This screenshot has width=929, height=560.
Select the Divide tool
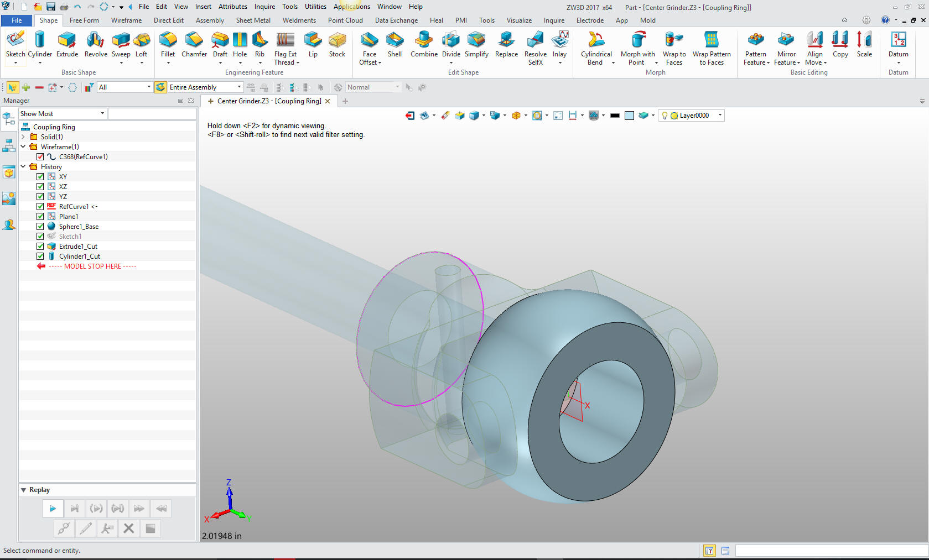tap(451, 44)
